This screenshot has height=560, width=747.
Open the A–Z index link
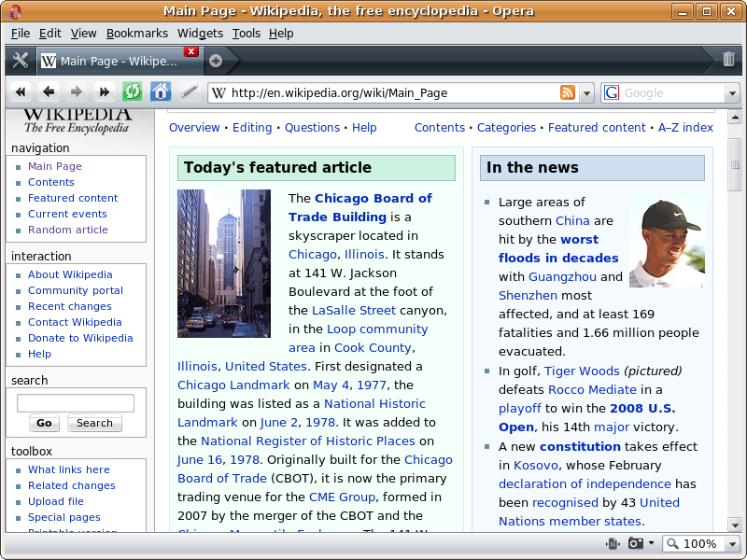pos(685,128)
